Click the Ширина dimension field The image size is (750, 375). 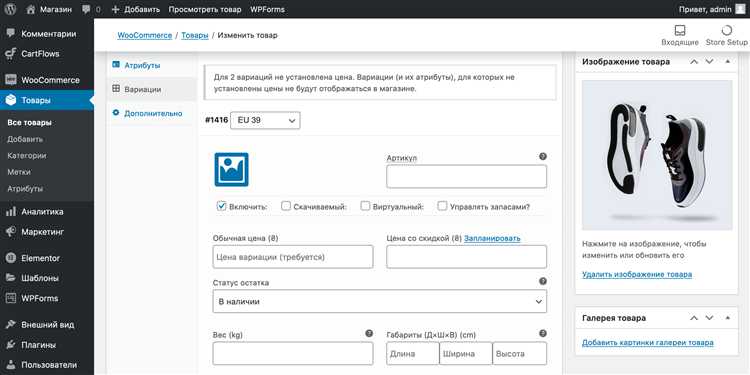tap(466, 353)
